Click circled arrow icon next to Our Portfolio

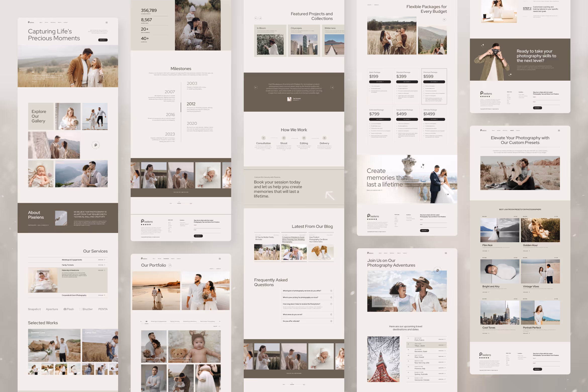[170, 265]
